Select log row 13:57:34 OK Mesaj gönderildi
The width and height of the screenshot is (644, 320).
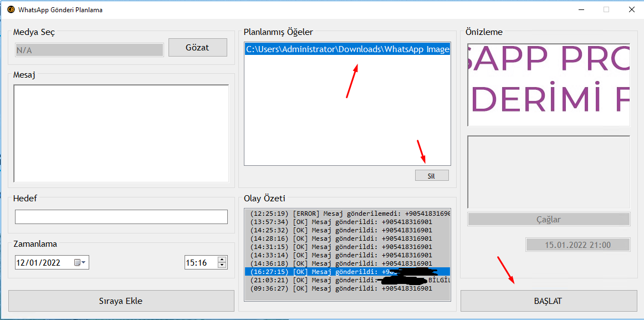[x=347, y=222]
